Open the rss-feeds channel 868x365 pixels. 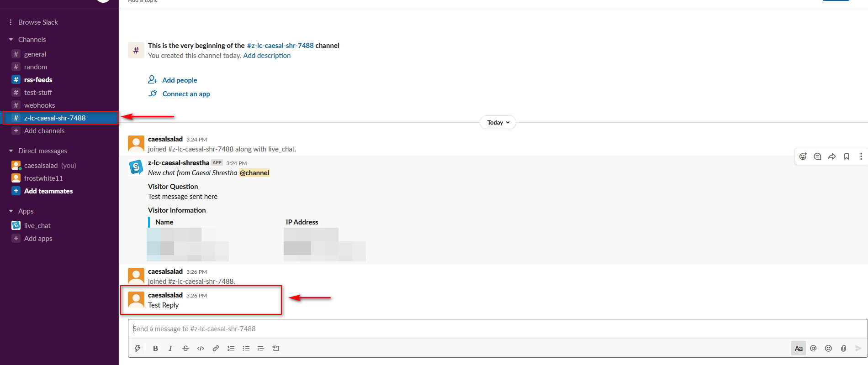coord(38,79)
